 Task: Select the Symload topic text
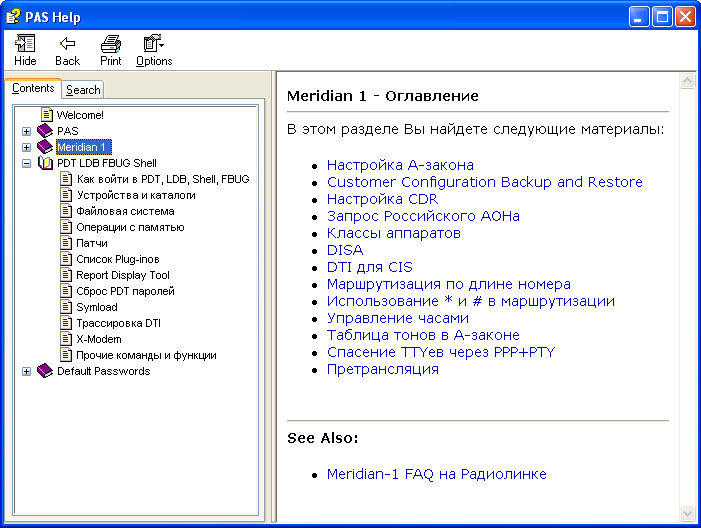coord(97,307)
